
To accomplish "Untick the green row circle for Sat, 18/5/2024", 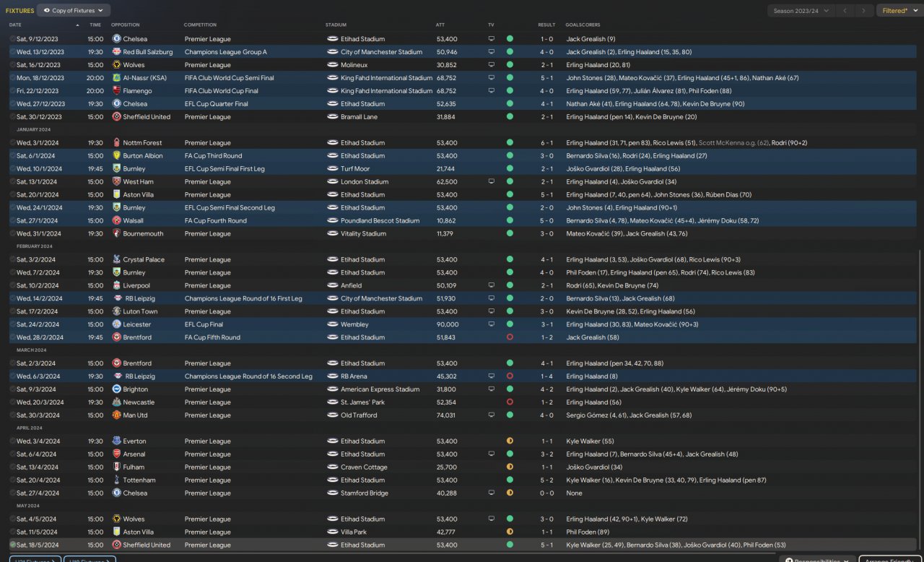I will tap(13, 545).
